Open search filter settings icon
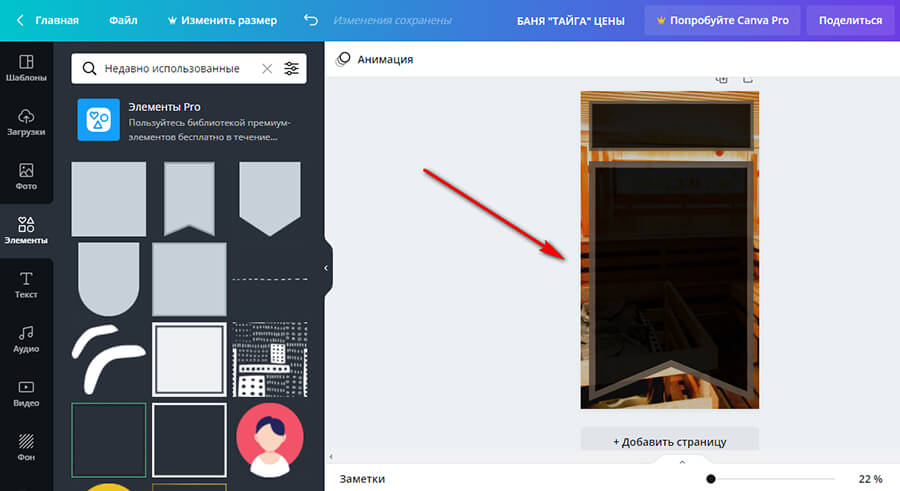 [291, 69]
